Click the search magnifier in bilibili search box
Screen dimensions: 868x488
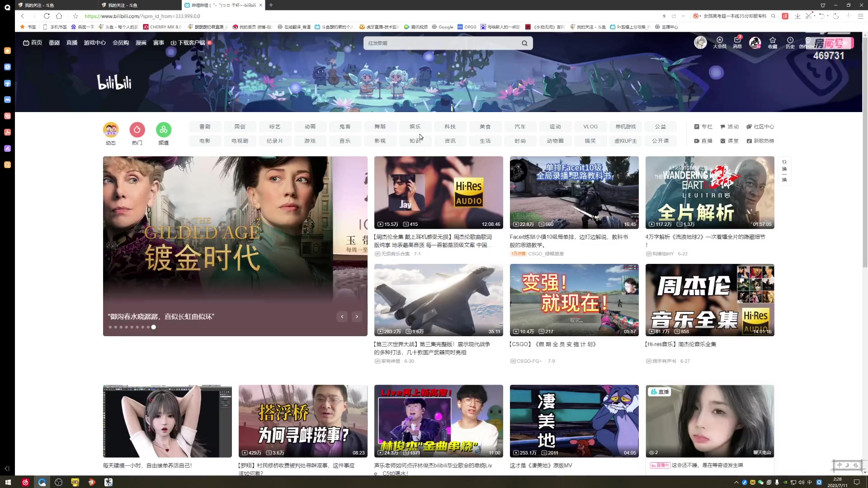(524, 43)
